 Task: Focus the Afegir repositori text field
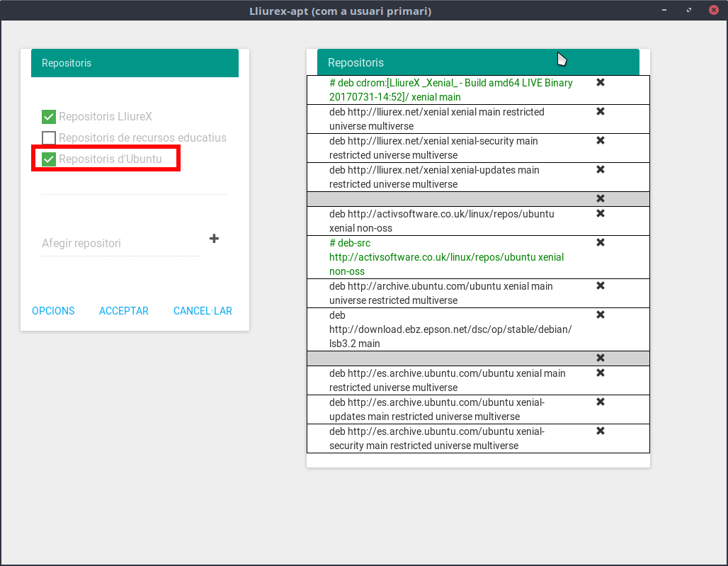point(120,244)
